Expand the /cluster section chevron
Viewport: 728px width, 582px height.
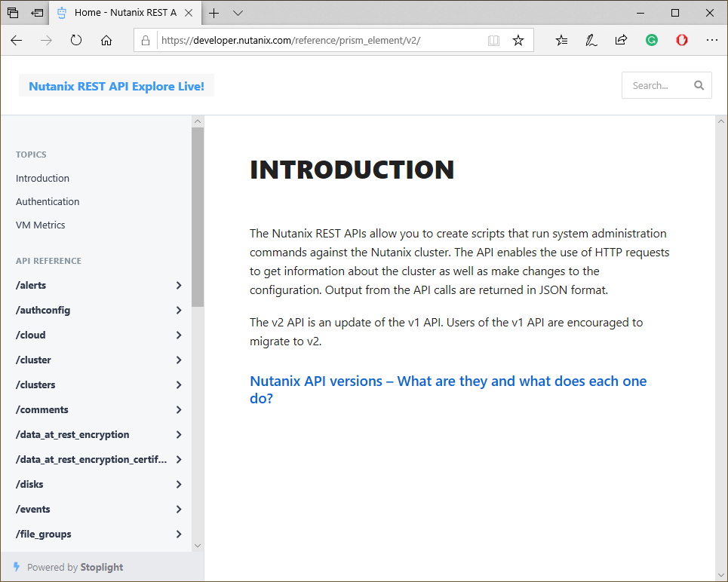pos(179,360)
